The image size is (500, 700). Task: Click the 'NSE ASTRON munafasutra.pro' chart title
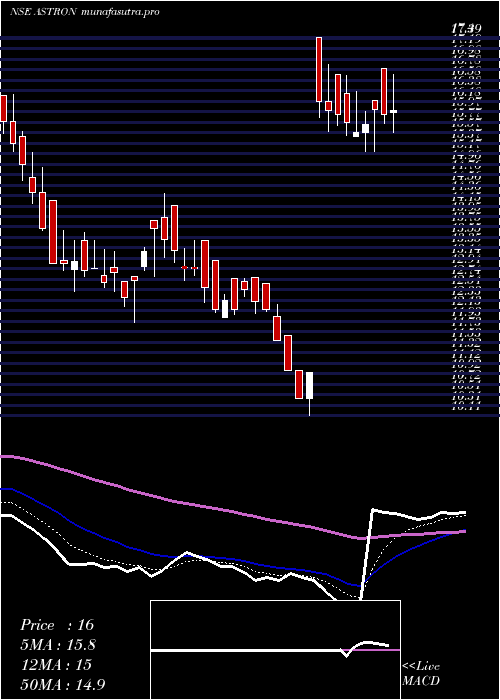(84, 12)
